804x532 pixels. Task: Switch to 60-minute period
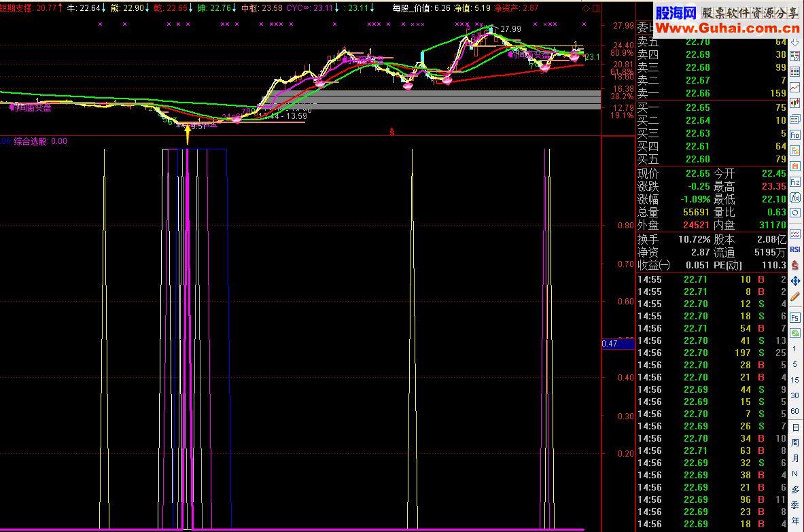(794, 411)
